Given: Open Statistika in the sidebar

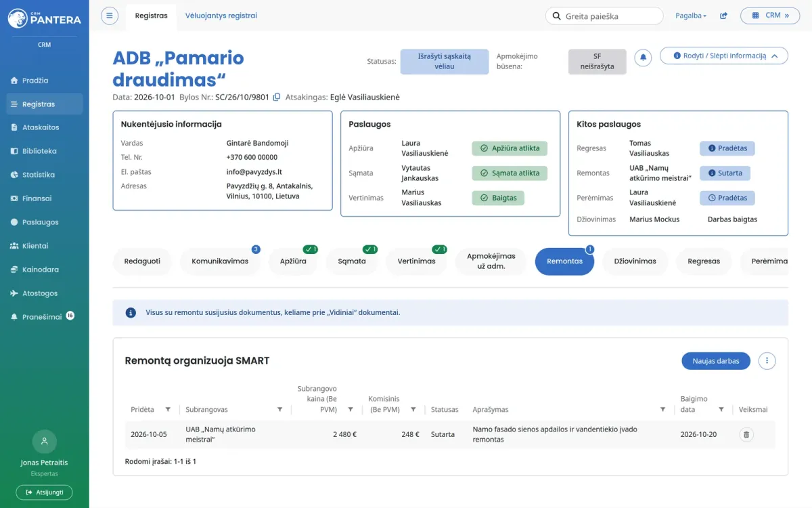Looking at the screenshot, I should pyautogui.click(x=45, y=175).
